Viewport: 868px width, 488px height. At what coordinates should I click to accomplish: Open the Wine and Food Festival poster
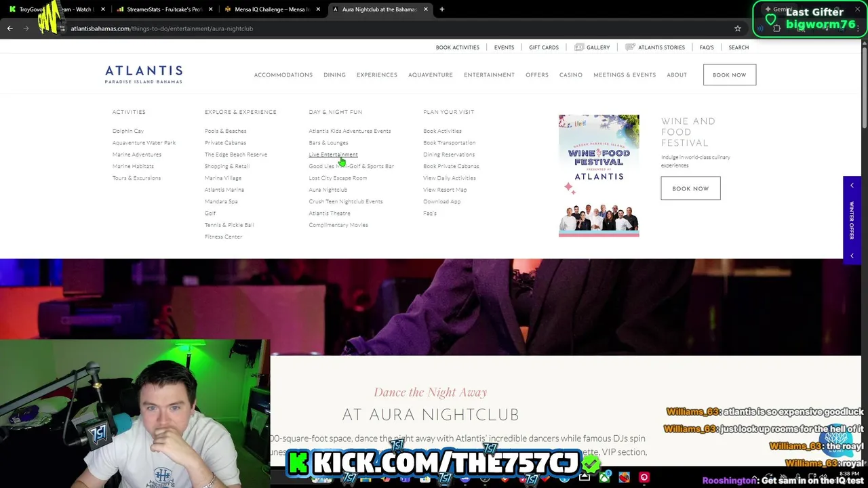[x=599, y=176]
